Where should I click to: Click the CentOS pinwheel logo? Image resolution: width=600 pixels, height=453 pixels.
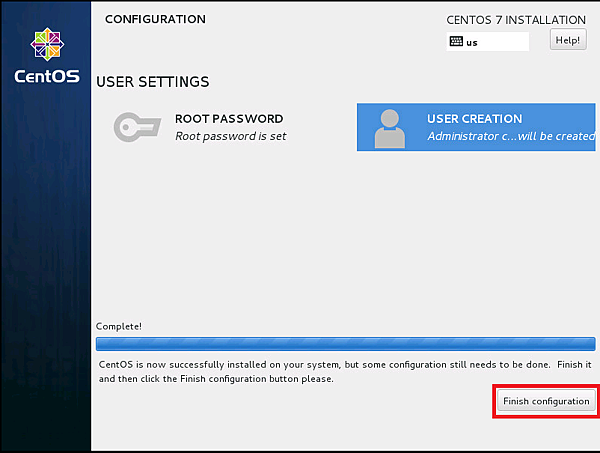45,45
